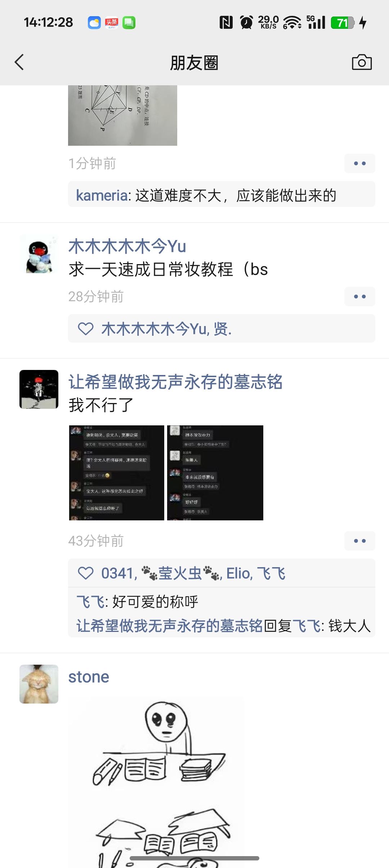Open the two-dot menu for the 43分钟前 post
This screenshot has height=868, width=389.
359,541
